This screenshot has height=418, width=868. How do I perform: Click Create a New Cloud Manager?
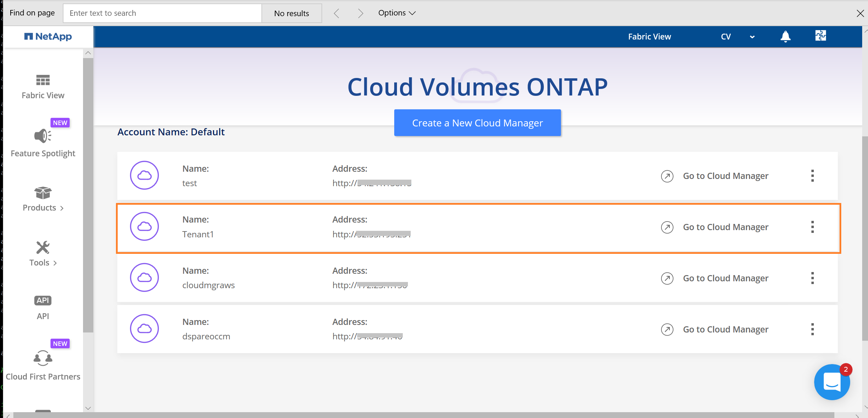477,123
